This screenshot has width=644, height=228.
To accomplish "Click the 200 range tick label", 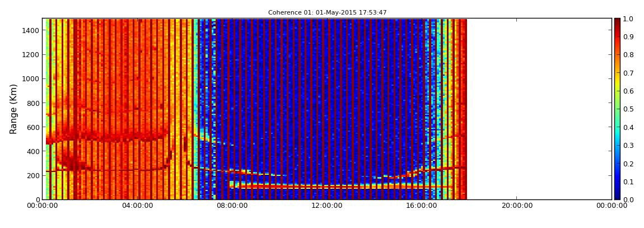I will pyautogui.click(x=32, y=176).
